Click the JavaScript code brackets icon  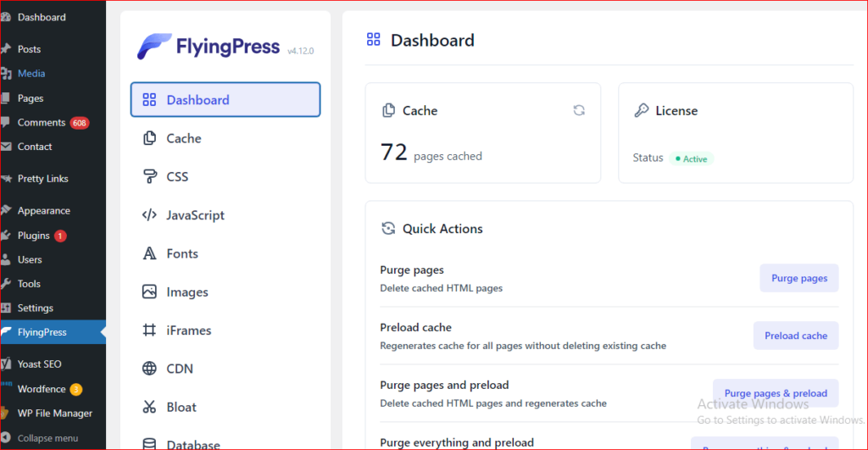click(x=149, y=214)
